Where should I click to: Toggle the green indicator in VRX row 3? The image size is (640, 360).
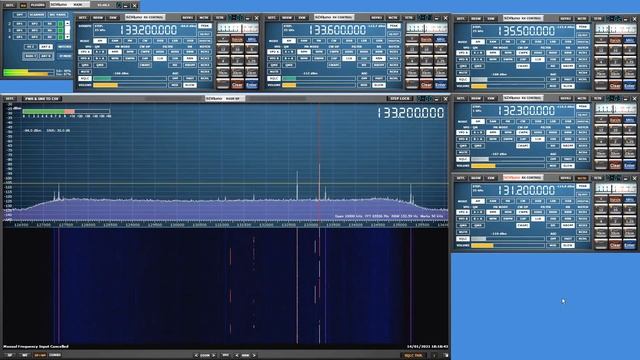point(60,30)
